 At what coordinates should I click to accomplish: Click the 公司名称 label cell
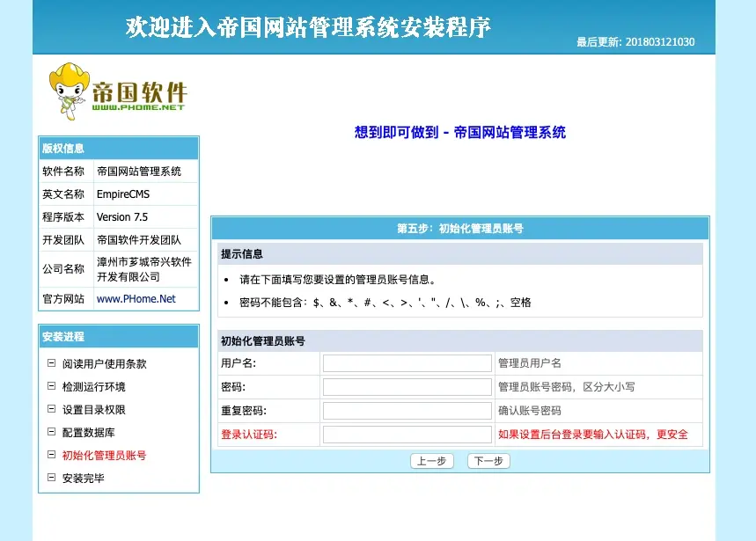click(66, 269)
